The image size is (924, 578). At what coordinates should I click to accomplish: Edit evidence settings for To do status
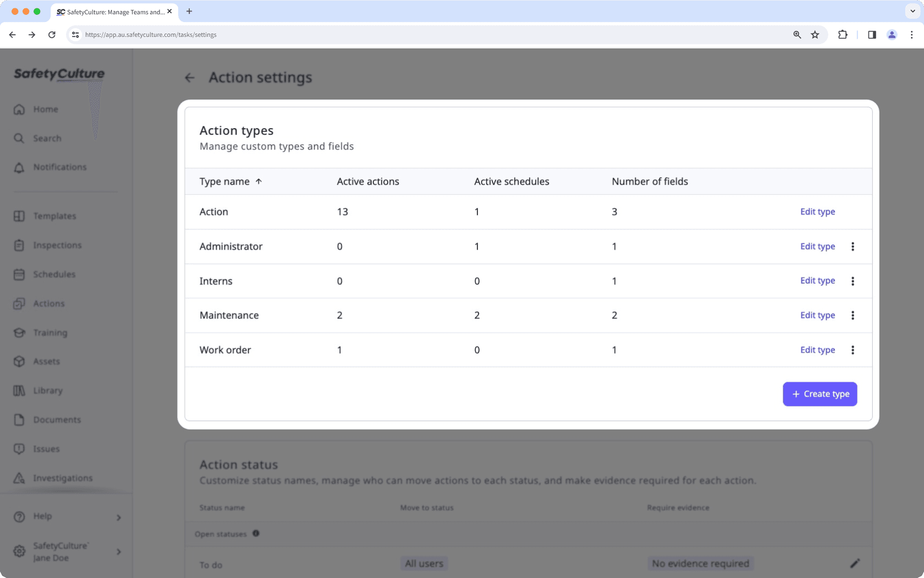click(x=855, y=563)
